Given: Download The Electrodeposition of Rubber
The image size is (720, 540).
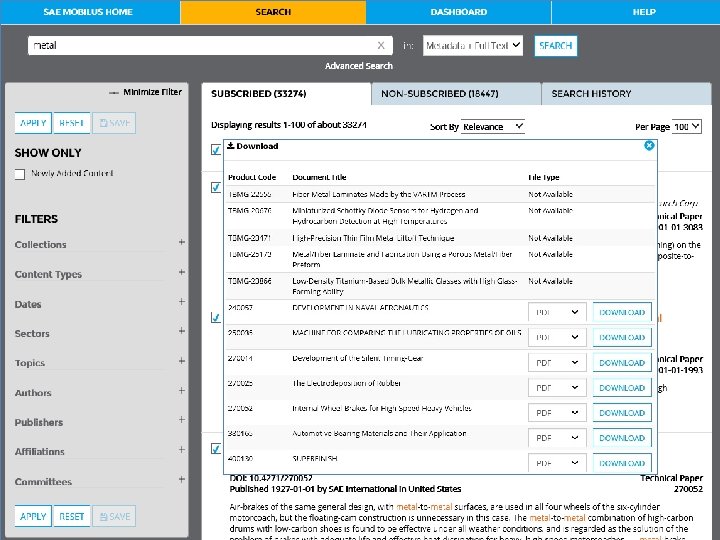Looking at the screenshot, I should tap(622, 388).
